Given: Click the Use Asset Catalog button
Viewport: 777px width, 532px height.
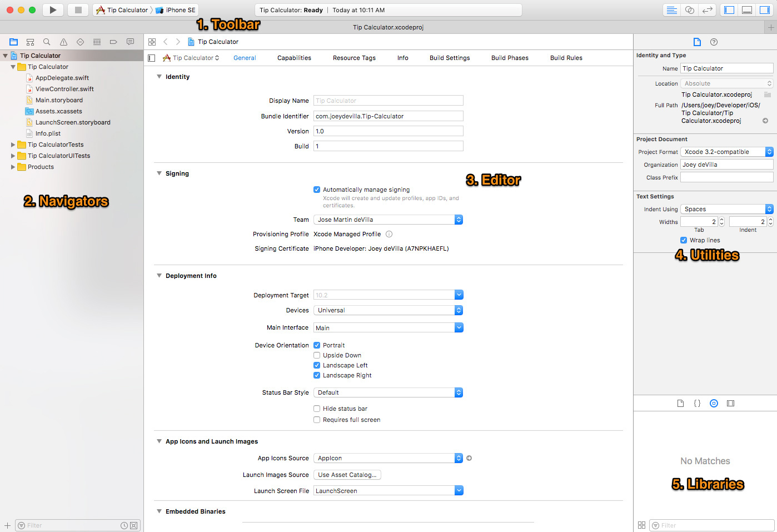Looking at the screenshot, I should [x=347, y=475].
